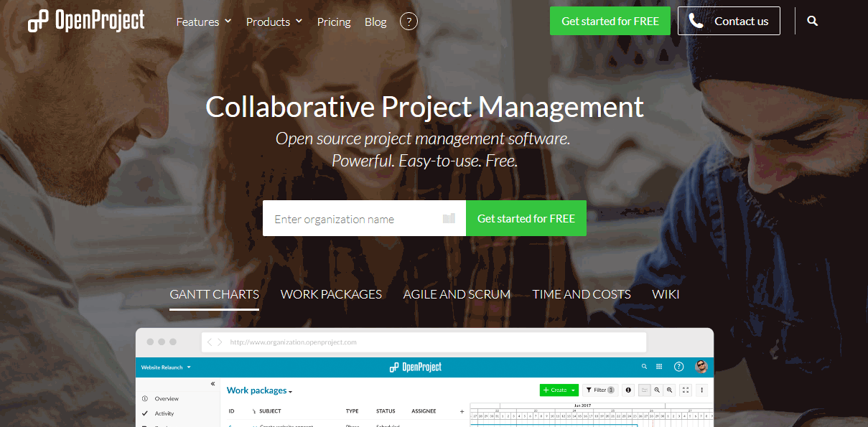Click the user avatar in preview header
Image resolution: width=868 pixels, height=427 pixels.
tap(701, 367)
